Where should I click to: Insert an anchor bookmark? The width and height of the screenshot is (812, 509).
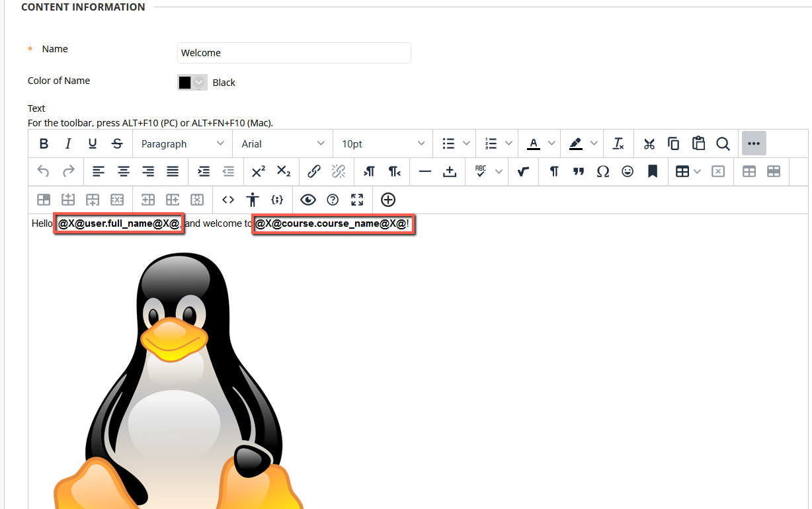652,171
